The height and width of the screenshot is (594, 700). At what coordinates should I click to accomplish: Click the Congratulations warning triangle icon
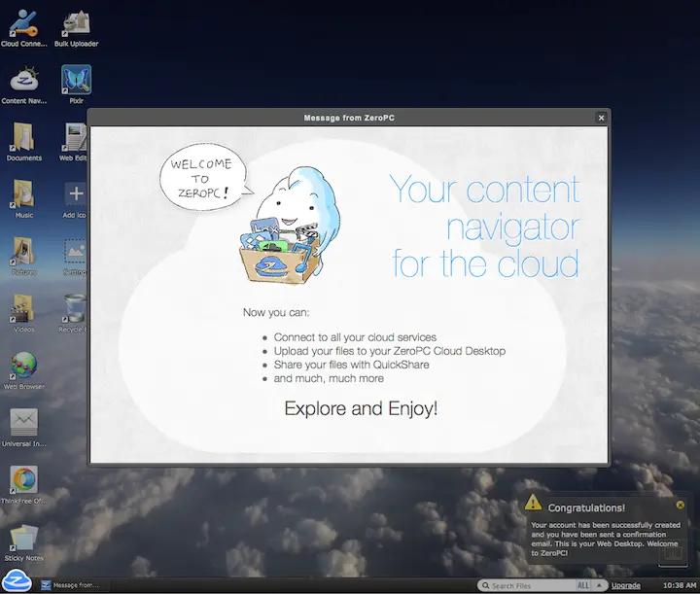pos(533,503)
